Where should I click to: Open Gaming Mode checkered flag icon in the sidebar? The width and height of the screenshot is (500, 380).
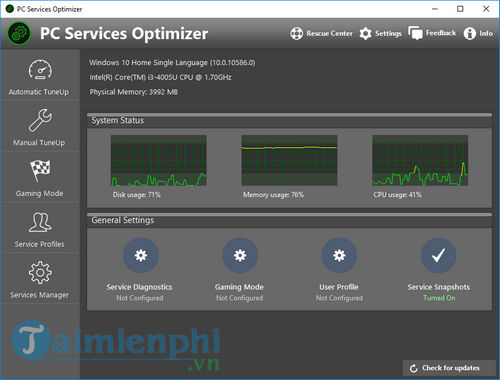40,171
